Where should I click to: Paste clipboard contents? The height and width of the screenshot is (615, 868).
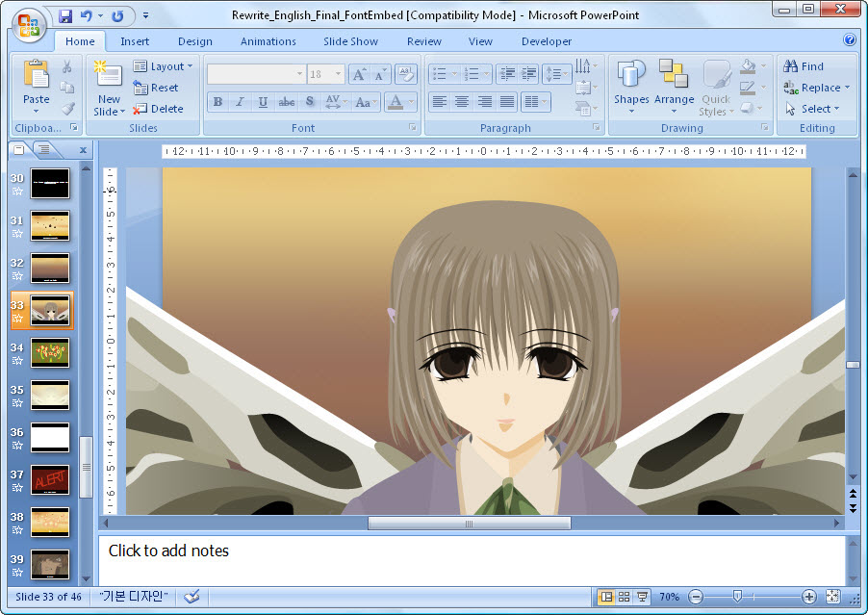pos(36,86)
